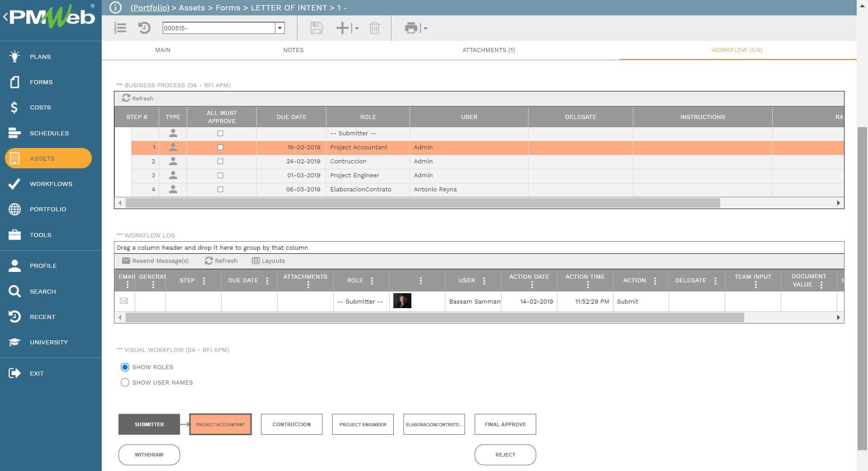
Task: Open Role column options in Workflow Log
Action: click(x=372, y=281)
